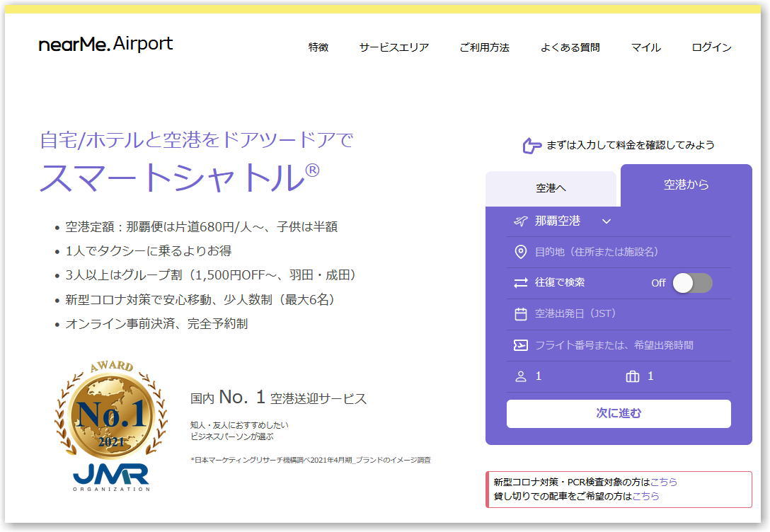
Task: Click the 3人以上はグループ割 bullet text
Action: [x=211, y=274]
